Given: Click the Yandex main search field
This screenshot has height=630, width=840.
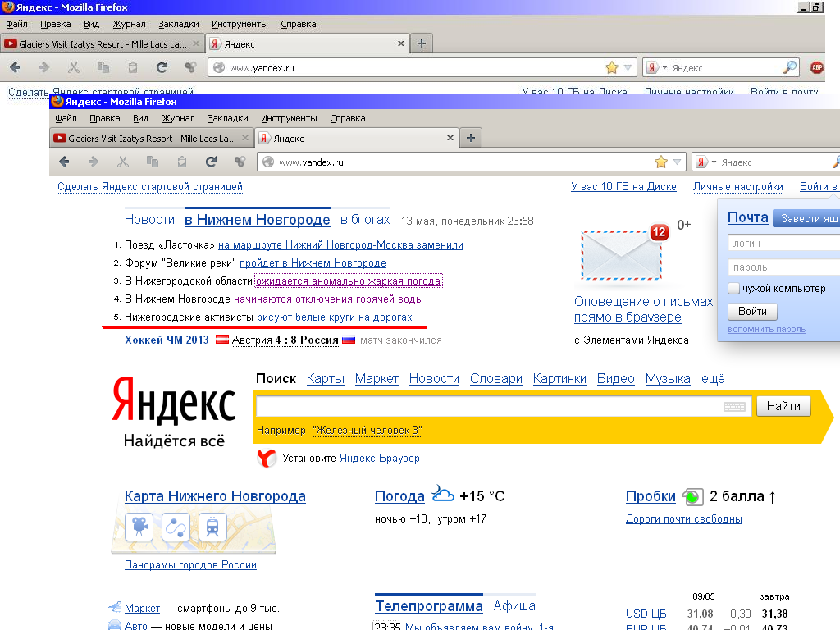Looking at the screenshot, I should [504, 406].
